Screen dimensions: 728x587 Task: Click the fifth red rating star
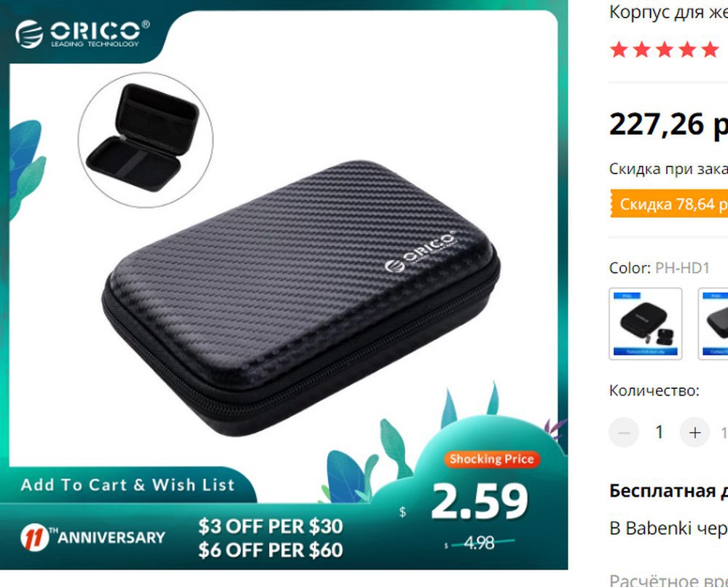(x=710, y=50)
